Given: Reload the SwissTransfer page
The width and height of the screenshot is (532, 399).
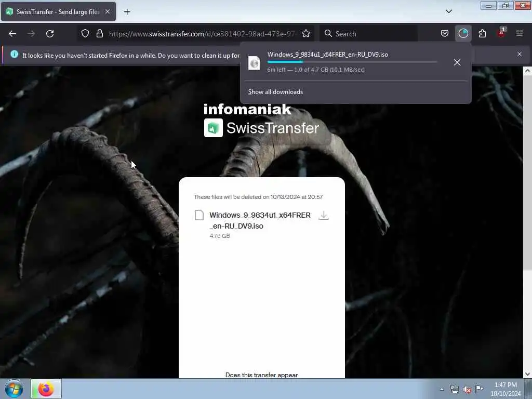Looking at the screenshot, I should pos(50,34).
